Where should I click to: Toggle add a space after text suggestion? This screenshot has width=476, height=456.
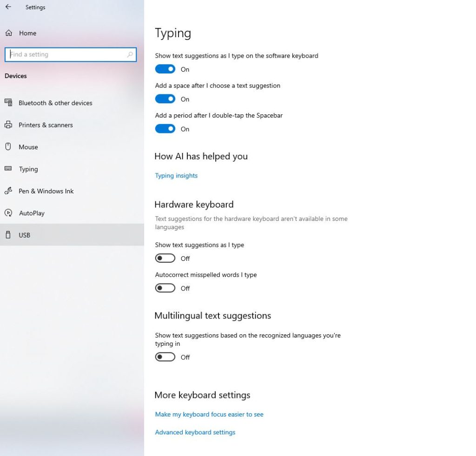coord(165,99)
